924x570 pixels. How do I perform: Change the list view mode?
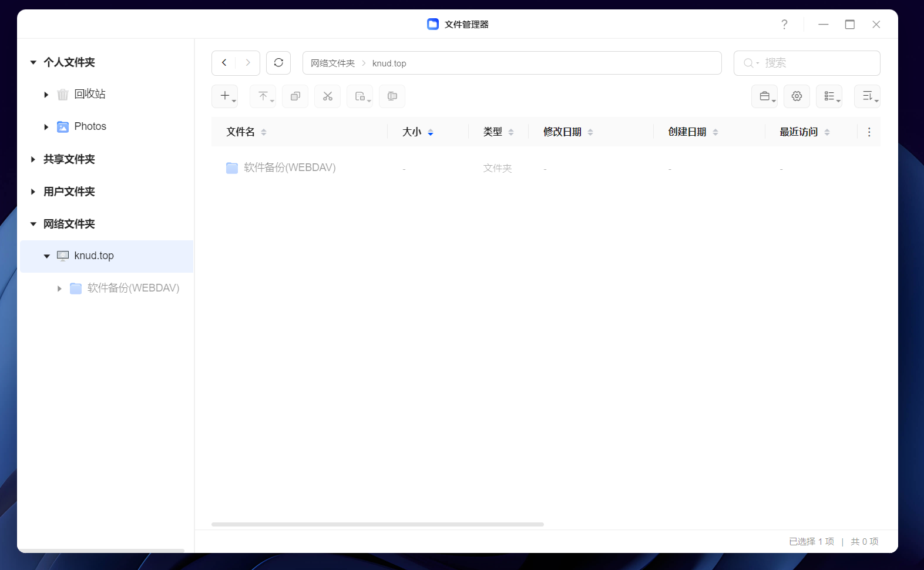pos(829,96)
